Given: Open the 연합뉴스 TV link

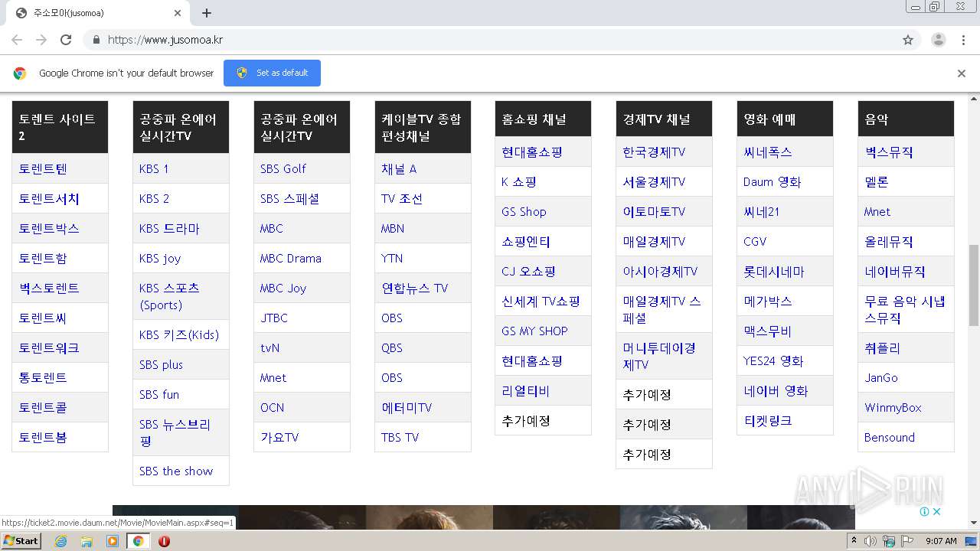Looking at the screenshot, I should tap(414, 288).
